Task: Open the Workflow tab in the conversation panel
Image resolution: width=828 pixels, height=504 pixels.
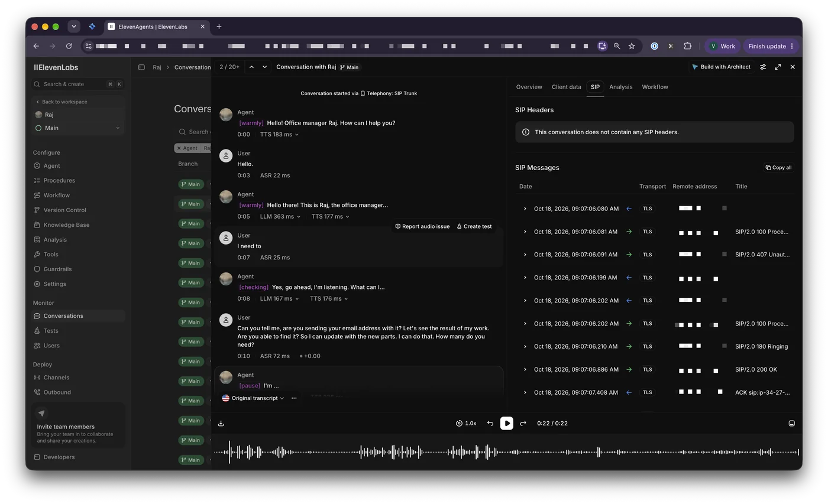Action: (x=655, y=87)
